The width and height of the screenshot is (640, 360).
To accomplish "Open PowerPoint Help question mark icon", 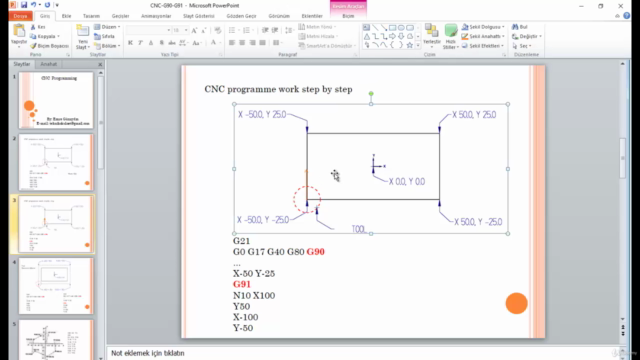I will [627, 16].
